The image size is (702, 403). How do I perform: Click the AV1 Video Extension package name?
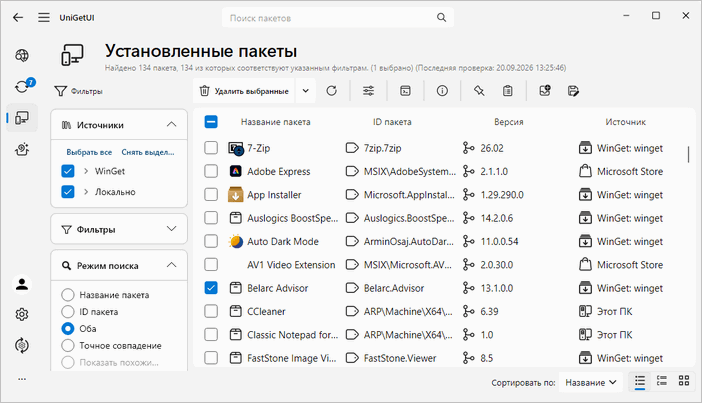coord(291,265)
